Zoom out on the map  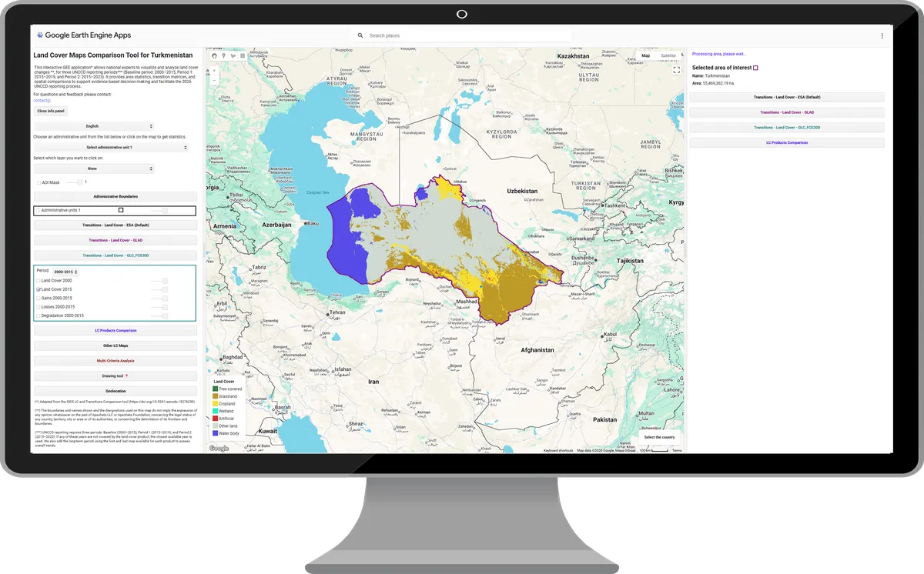[214, 78]
